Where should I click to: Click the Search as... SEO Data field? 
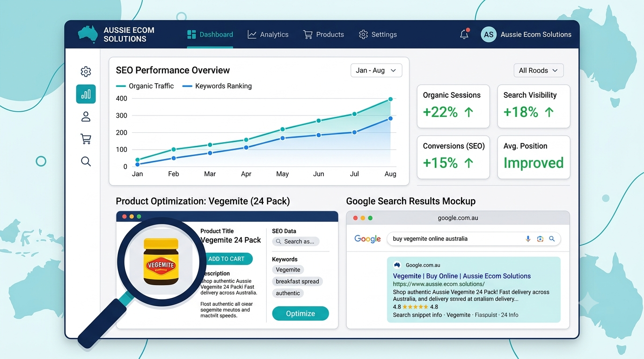[x=296, y=242]
